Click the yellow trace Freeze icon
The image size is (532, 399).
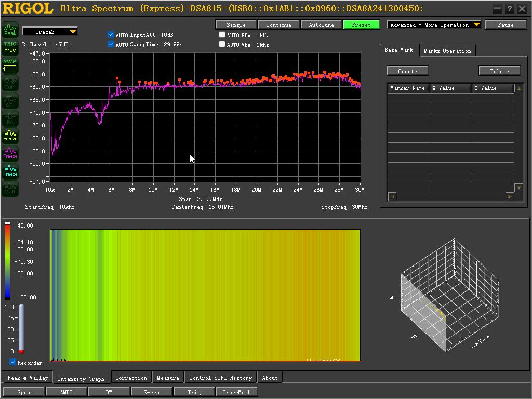pos(10,136)
